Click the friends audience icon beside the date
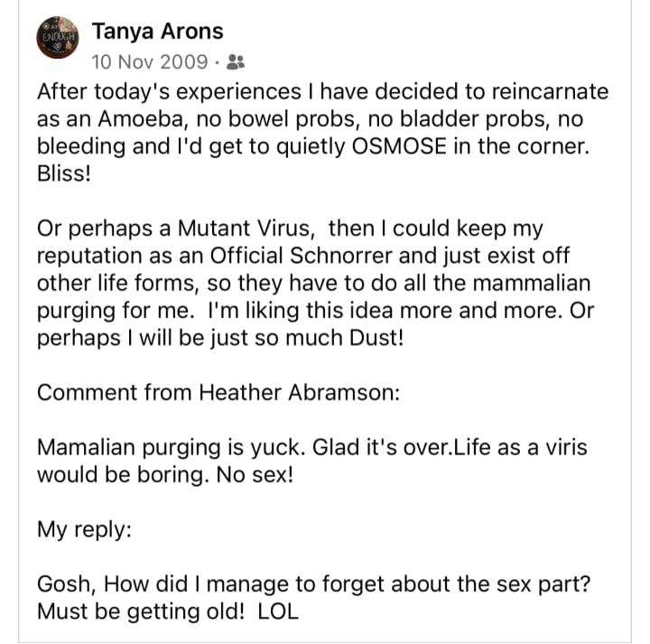 (236, 62)
